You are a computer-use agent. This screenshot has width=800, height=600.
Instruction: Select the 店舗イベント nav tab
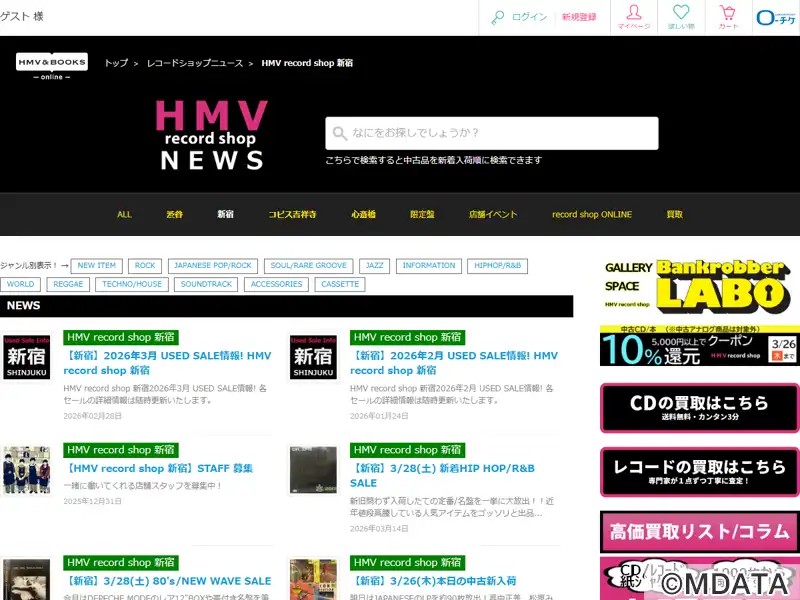point(493,214)
